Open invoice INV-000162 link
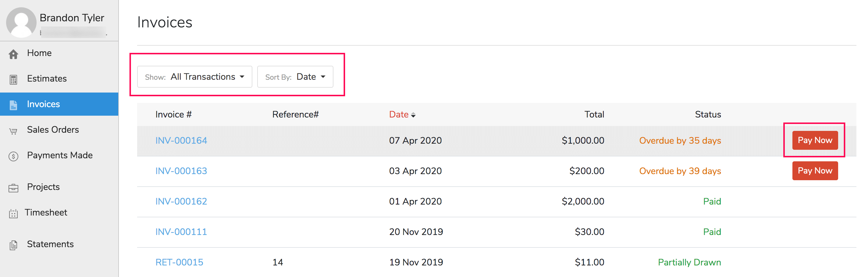Viewport: 868px width, 277px height. coord(181,201)
